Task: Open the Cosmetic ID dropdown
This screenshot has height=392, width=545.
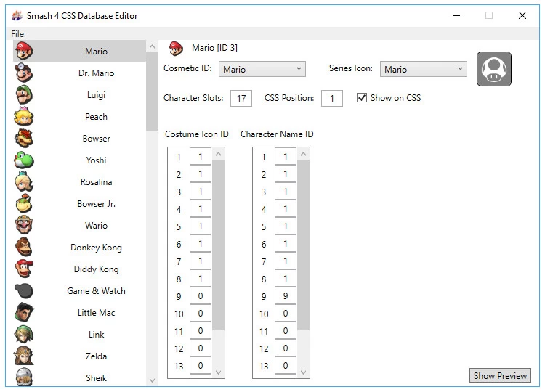Action: point(262,69)
